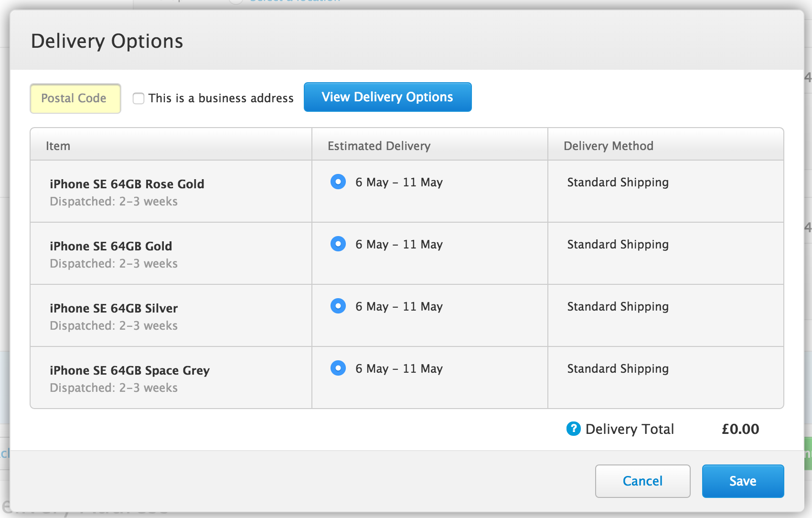Image resolution: width=812 pixels, height=518 pixels.
Task: Select delivery radio for Space Grey iPhone
Action: pyautogui.click(x=338, y=368)
